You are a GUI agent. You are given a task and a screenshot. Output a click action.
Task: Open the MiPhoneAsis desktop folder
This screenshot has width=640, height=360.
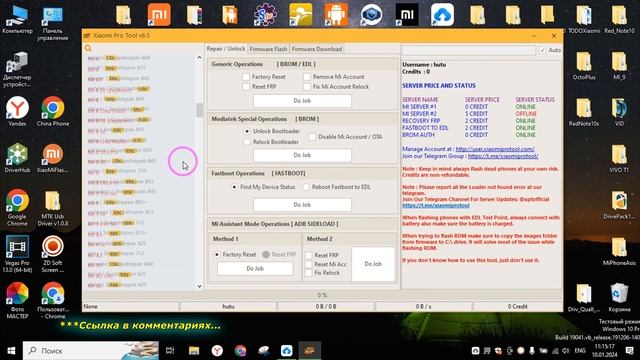(x=619, y=251)
